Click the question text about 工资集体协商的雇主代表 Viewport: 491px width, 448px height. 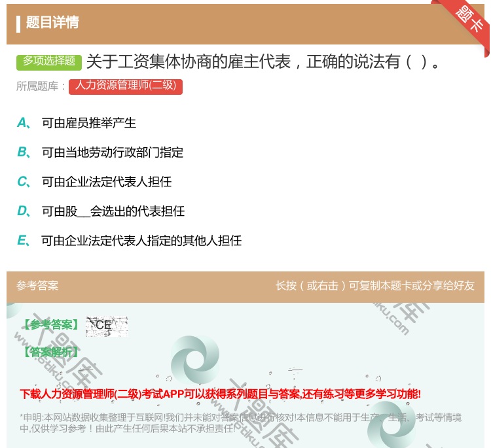pos(263,62)
